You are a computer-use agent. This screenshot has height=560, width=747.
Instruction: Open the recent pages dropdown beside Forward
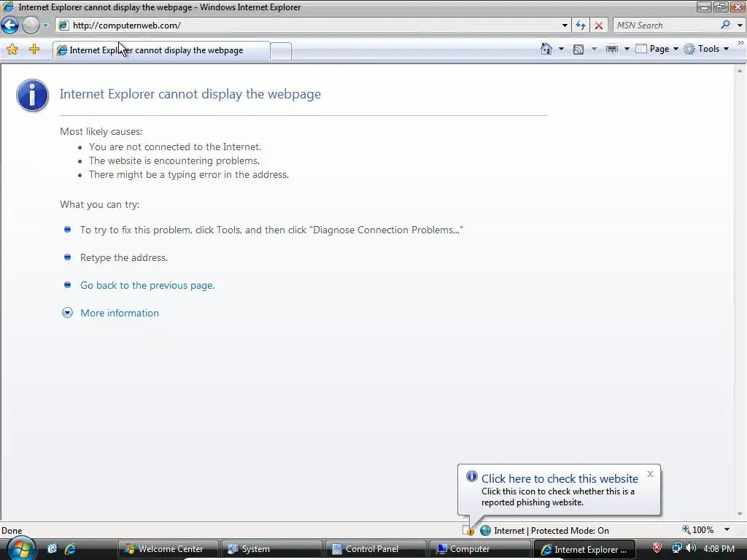click(45, 26)
